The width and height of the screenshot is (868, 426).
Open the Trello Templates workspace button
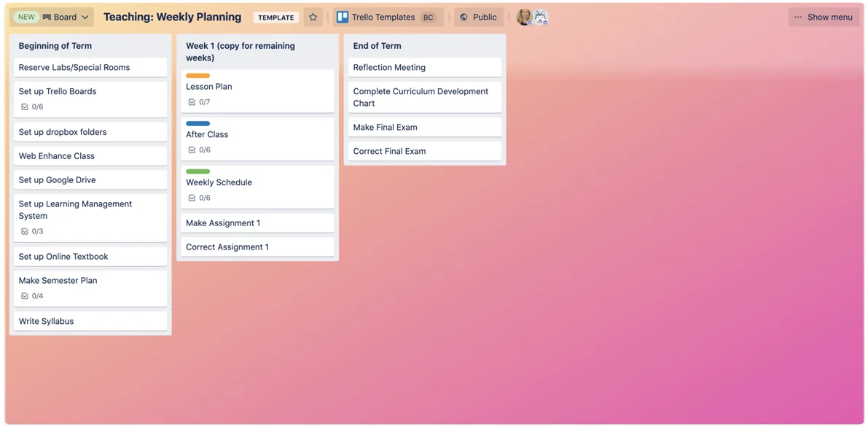(x=388, y=18)
